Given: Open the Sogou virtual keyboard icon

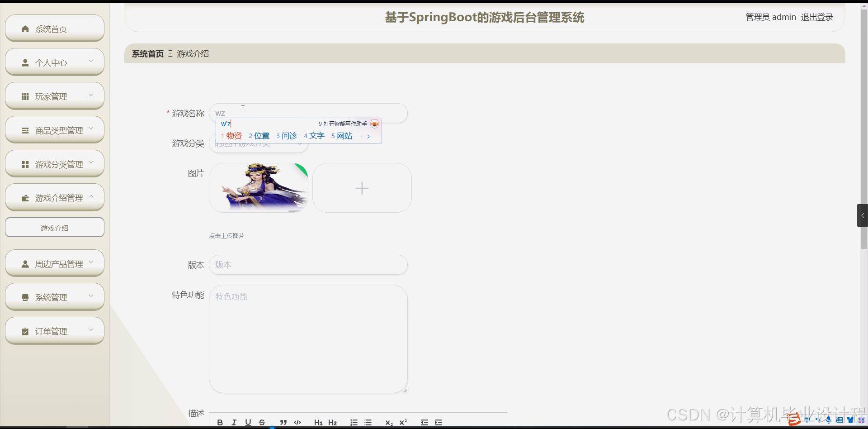Looking at the screenshot, I should click(x=840, y=420).
